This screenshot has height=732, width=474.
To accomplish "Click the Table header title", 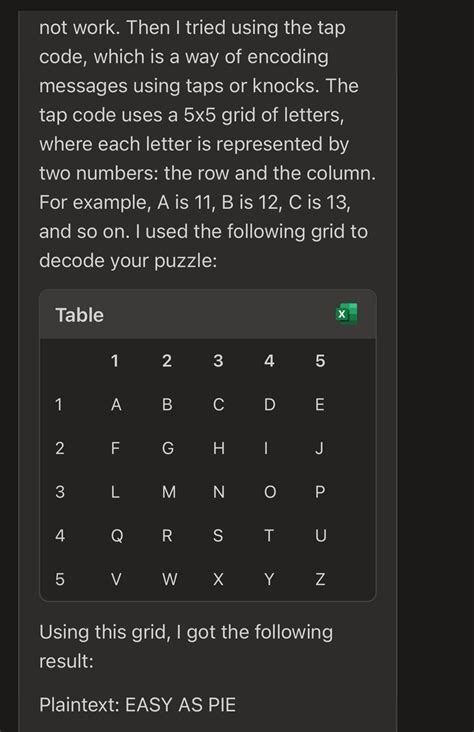I will click(79, 315).
